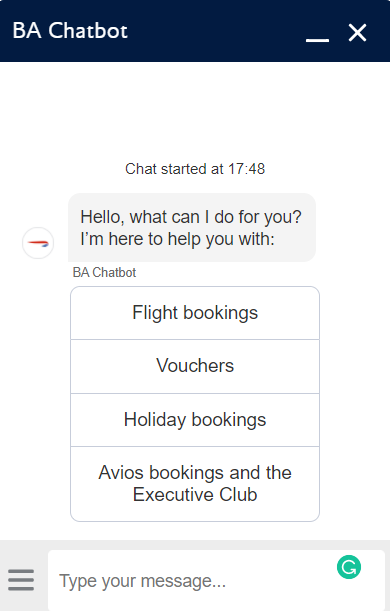Viewport: 390px width, 611px height.
Task: Click the empty area of the header bar
Action: pyautogui.click(x=214, y=31)
